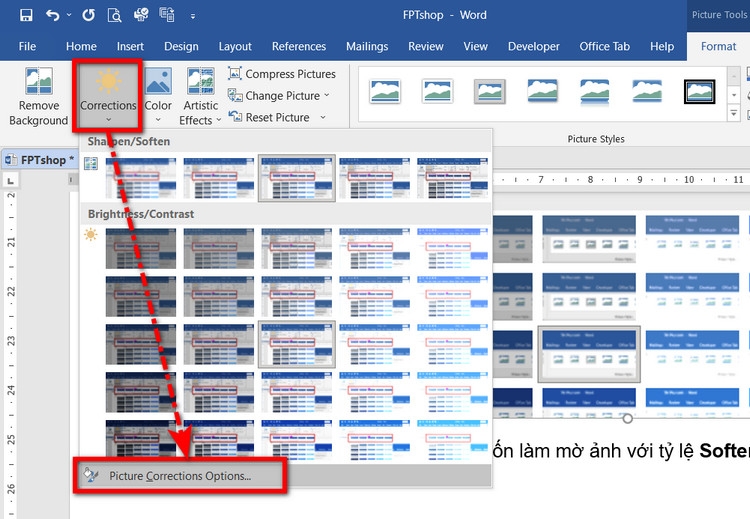Choose the brightest first-row Brightness/Contrast preset

pyautogui.click(x=452, y=248)
